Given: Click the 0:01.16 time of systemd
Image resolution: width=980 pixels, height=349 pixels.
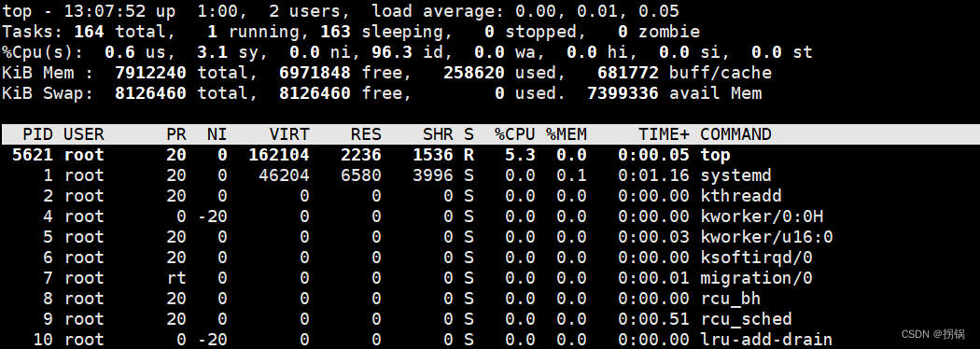Looking at the screenshot, I should [x=653, y=175].
